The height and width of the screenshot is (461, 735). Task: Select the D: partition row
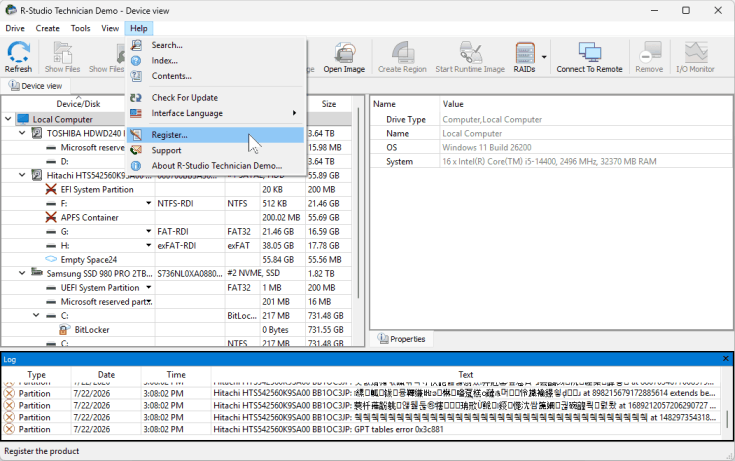(176, 161)
